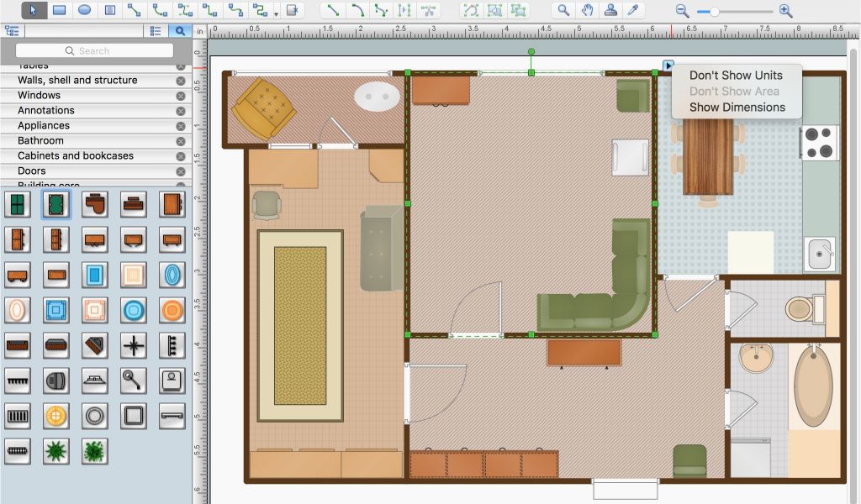Viewport: 861px width, 504px height.
Task: Choose "Don't Show Units" menu option
Action: coord(736,76)
